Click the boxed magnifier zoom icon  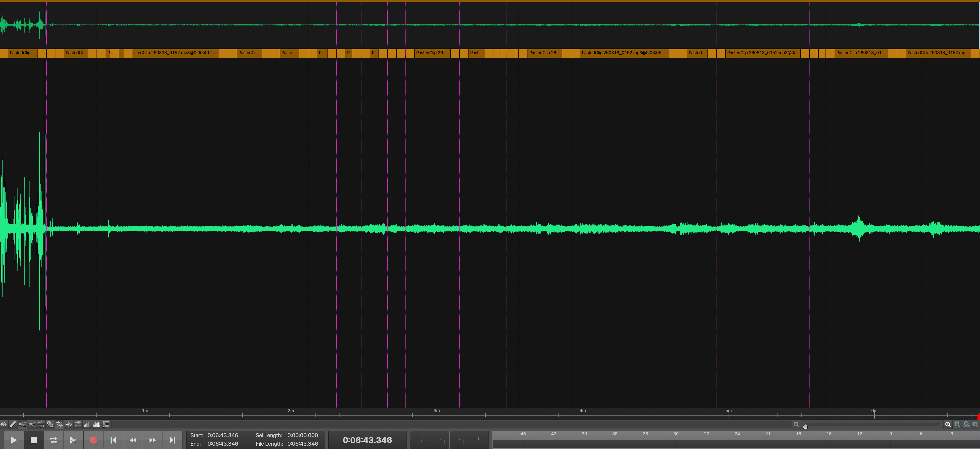[957, 424]
